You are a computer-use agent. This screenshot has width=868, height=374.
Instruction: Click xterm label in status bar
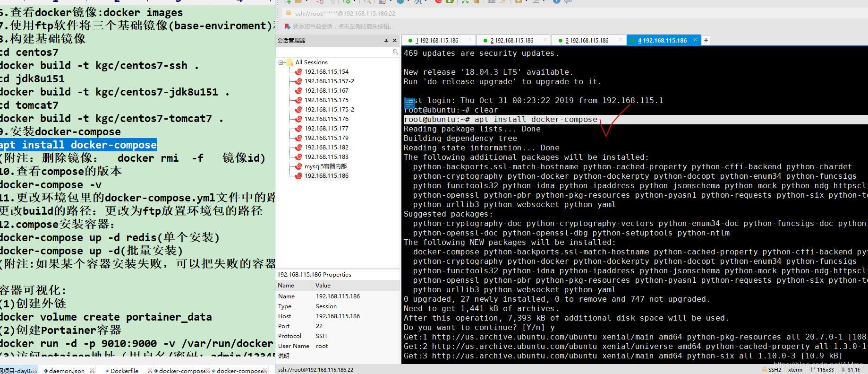[795, 370]
